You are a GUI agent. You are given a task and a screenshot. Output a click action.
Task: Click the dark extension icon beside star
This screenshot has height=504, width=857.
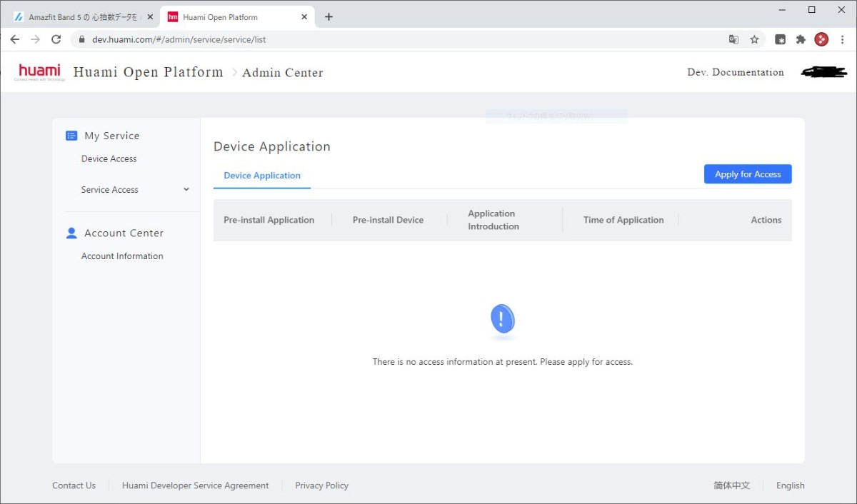[781, 39]
